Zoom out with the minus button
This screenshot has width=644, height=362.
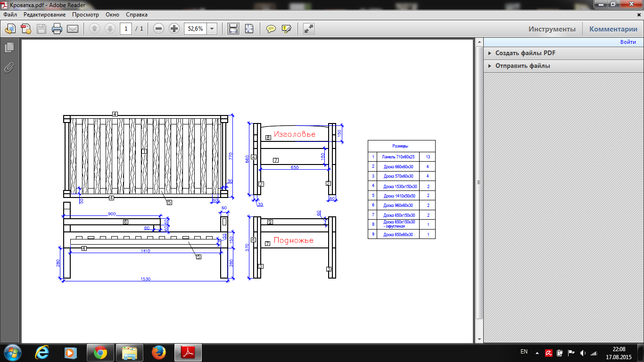tap(159, 29)
